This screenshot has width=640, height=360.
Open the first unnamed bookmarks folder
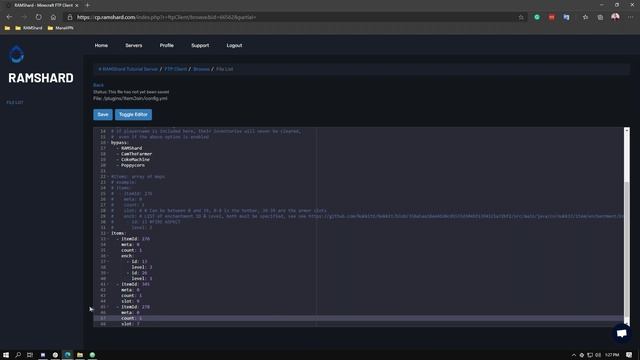click(x=7, y=28)
